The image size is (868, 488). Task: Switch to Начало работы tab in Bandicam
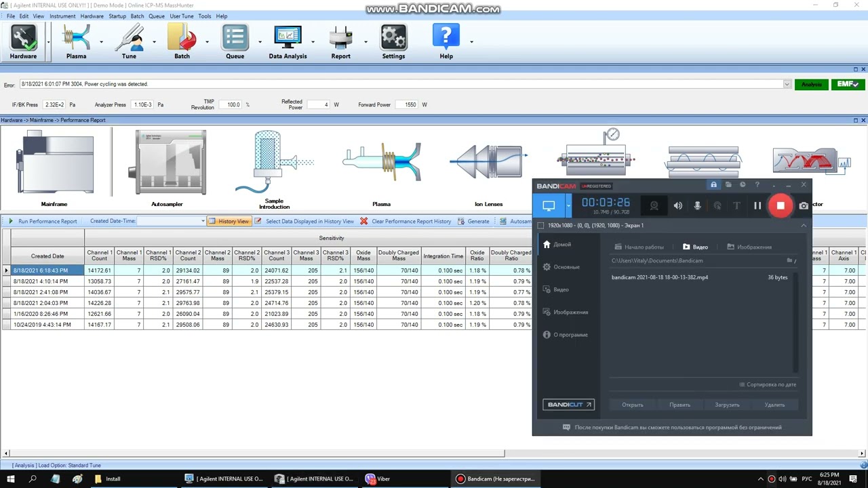(639, 247)
